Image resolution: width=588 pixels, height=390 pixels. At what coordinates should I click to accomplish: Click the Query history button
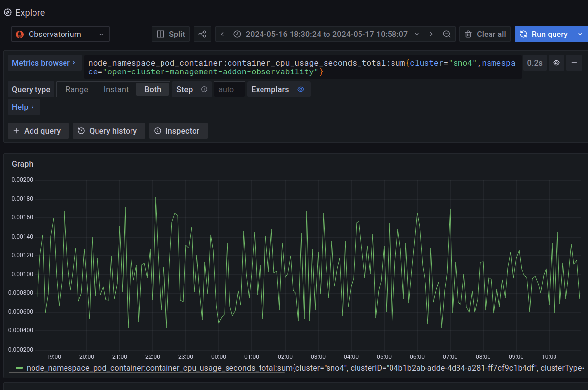[109, 131]
